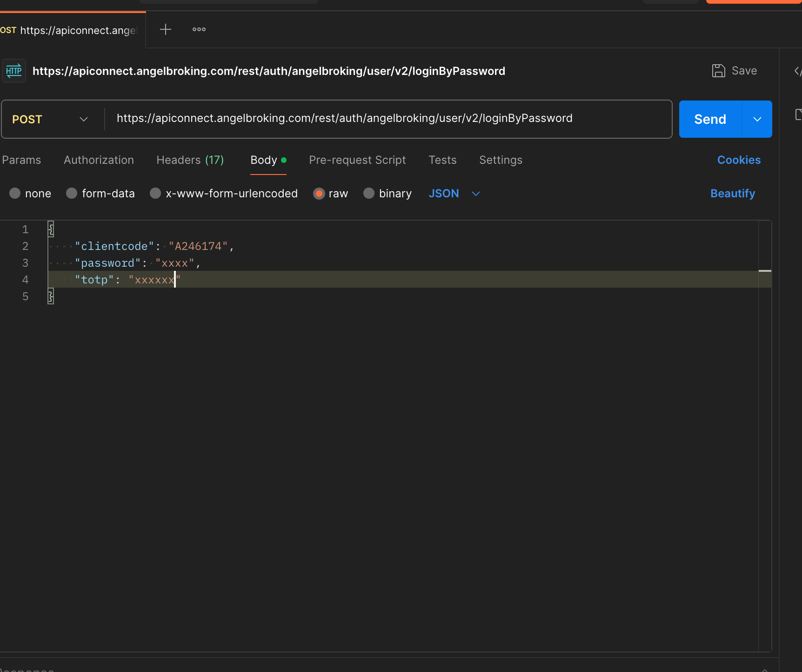Click the Save button label
The image size is (802, 672).
(744, 71)
